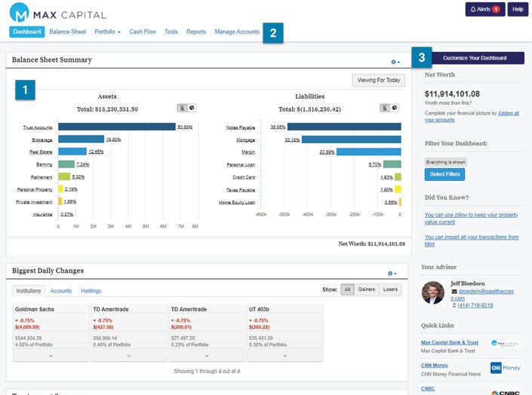Screen dimensions: 532x395
Task: Click the CNN Money logo
Action: (x=505, y=367)
